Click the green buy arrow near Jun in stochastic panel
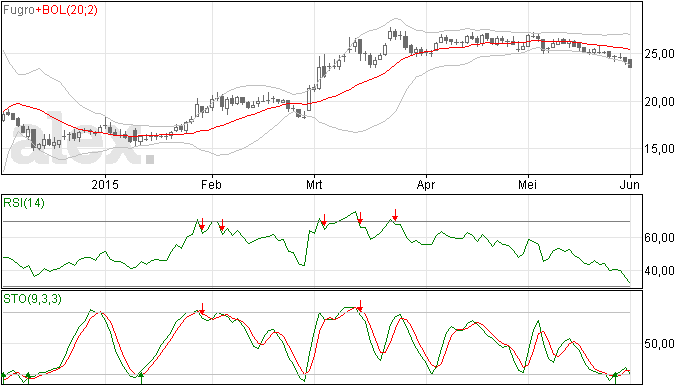Image resolution: width=690 pixels, height=387 pixels. point(615,378)
